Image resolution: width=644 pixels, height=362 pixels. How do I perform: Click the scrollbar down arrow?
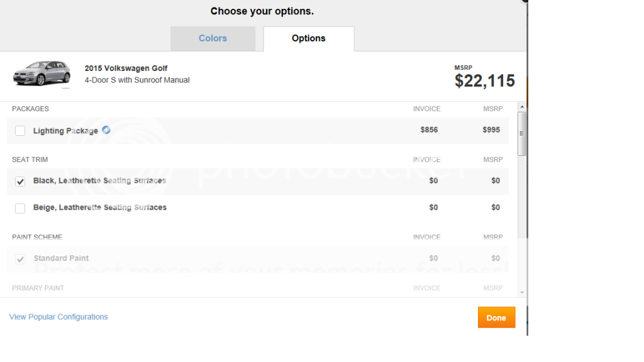click(x=522, y=292)
